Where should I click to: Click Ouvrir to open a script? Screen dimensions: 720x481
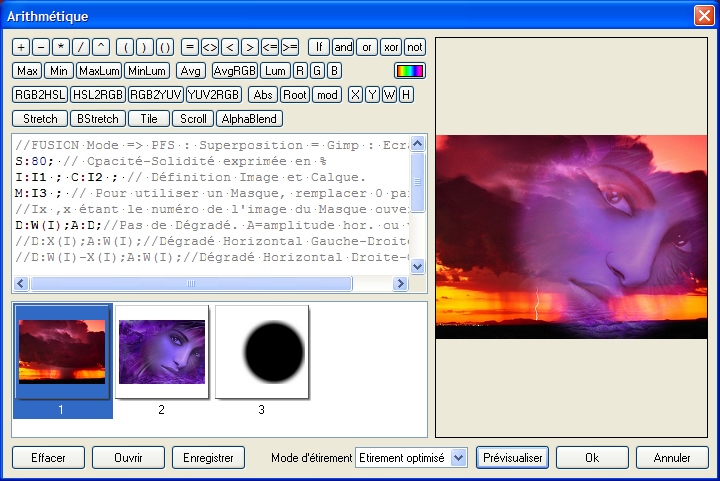pyautogui.click(x=128, y=458)
